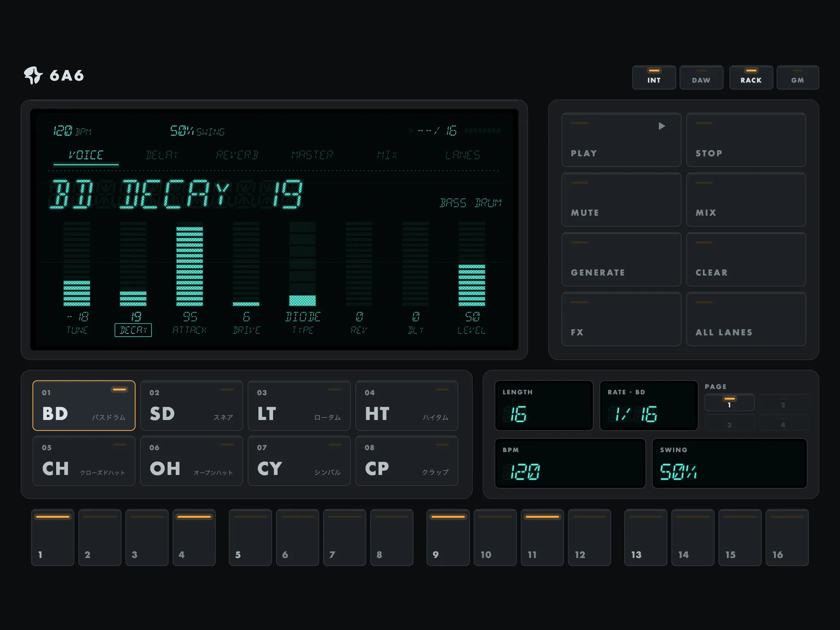Start playback with the PLAY pad

tap(621, 140)
